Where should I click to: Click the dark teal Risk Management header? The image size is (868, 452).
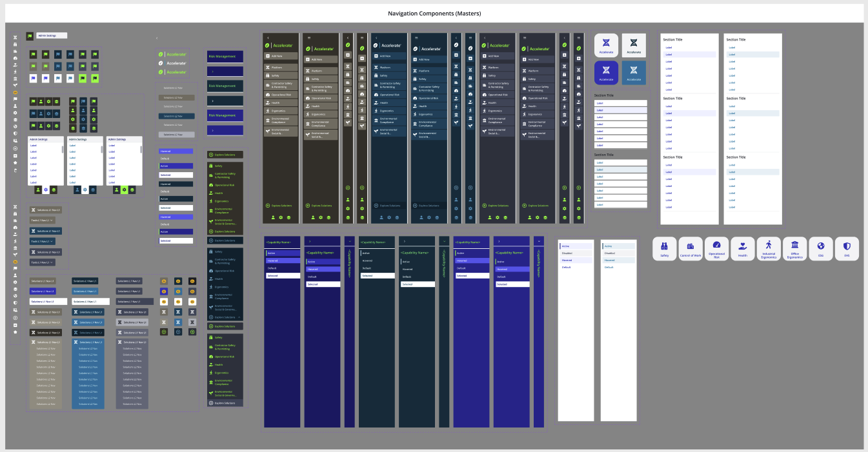click(225, 86)
